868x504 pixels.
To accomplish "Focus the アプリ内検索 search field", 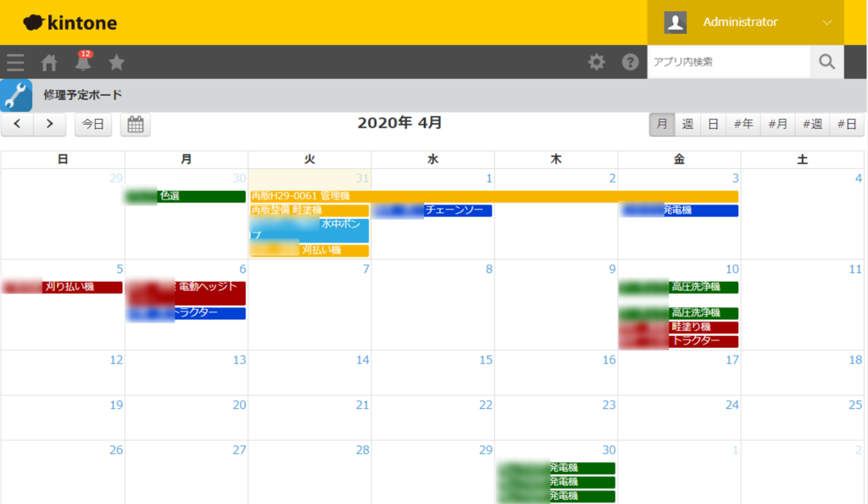I will click(728, 61).
